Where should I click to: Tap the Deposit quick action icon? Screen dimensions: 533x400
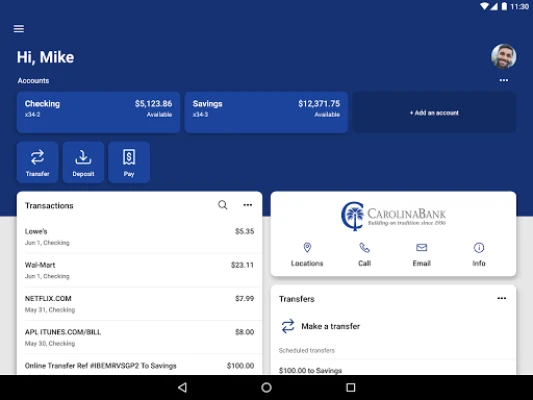coord(83,157)
